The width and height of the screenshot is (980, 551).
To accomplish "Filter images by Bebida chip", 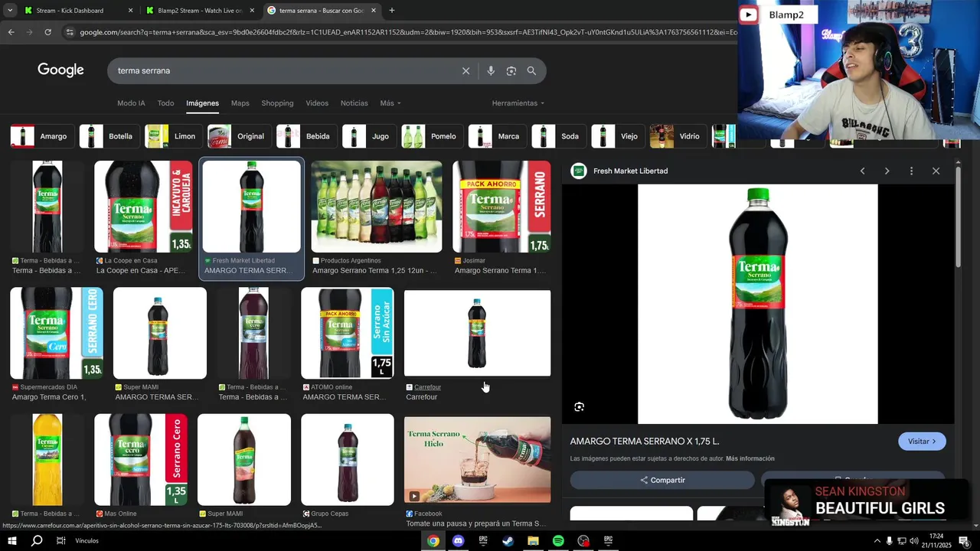I will click(x=306, y=136).
